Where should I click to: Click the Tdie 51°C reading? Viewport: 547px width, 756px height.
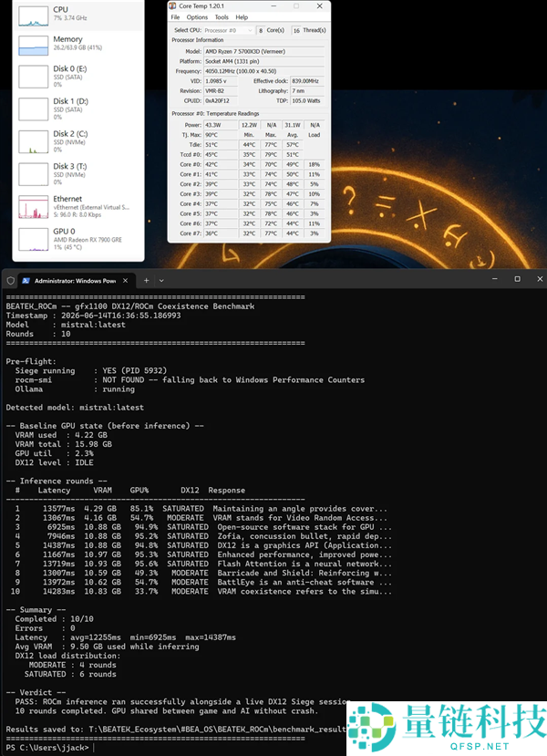[221, 145]
